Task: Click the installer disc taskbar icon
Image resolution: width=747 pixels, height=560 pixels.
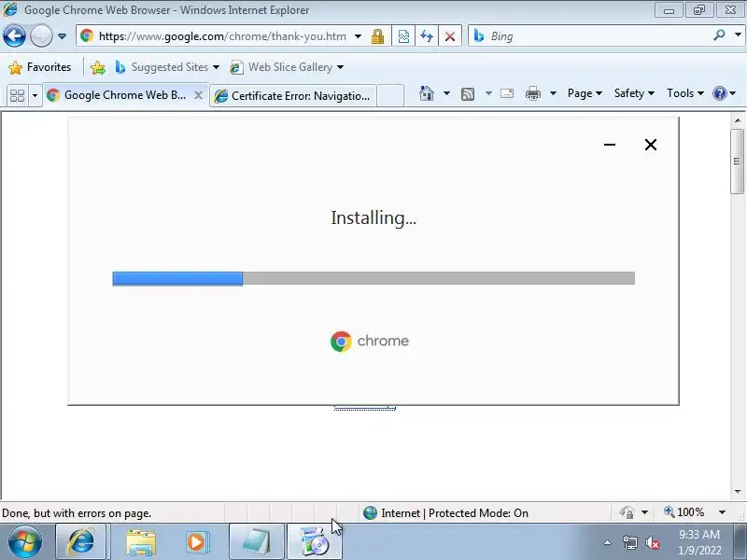Action: point(314,541)
